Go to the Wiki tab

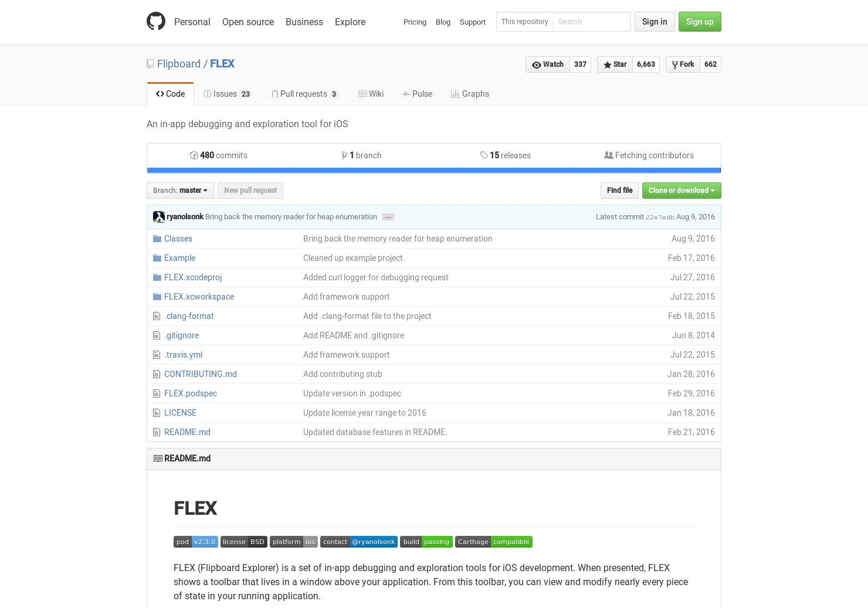371,94
